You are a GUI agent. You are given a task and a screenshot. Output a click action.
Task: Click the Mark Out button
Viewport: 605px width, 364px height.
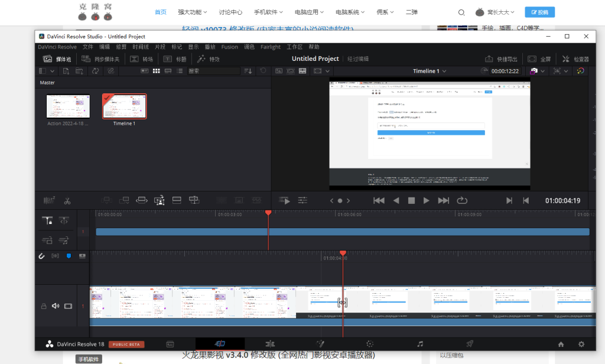coord(525,200)
